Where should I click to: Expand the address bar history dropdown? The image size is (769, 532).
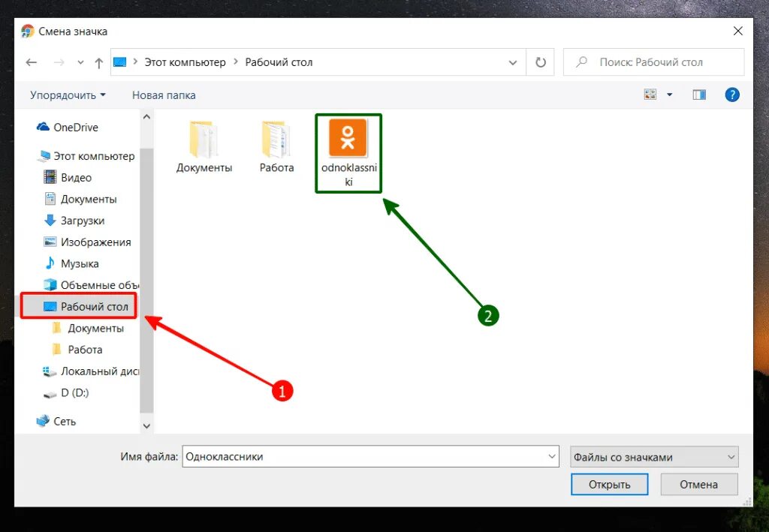[512, 63]
